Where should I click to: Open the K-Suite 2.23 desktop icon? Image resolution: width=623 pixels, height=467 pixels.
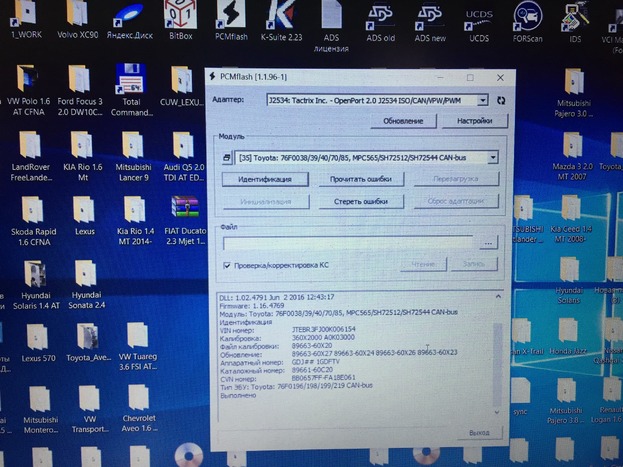click(282, 20)
